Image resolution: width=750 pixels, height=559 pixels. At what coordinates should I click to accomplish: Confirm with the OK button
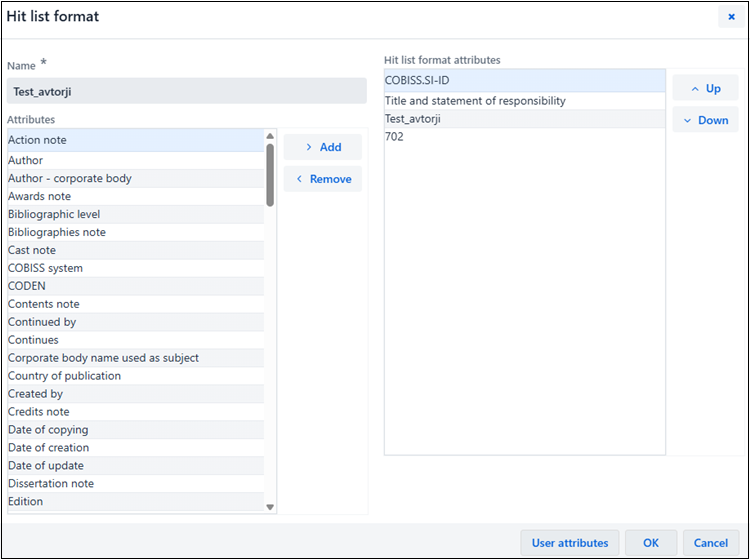coord(651,543)
